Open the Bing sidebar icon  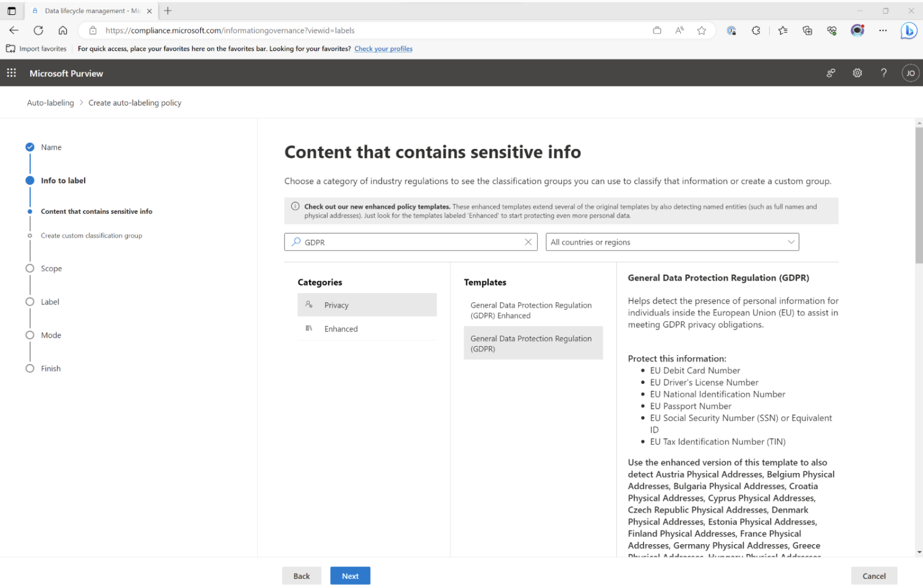tap(909, 30)
